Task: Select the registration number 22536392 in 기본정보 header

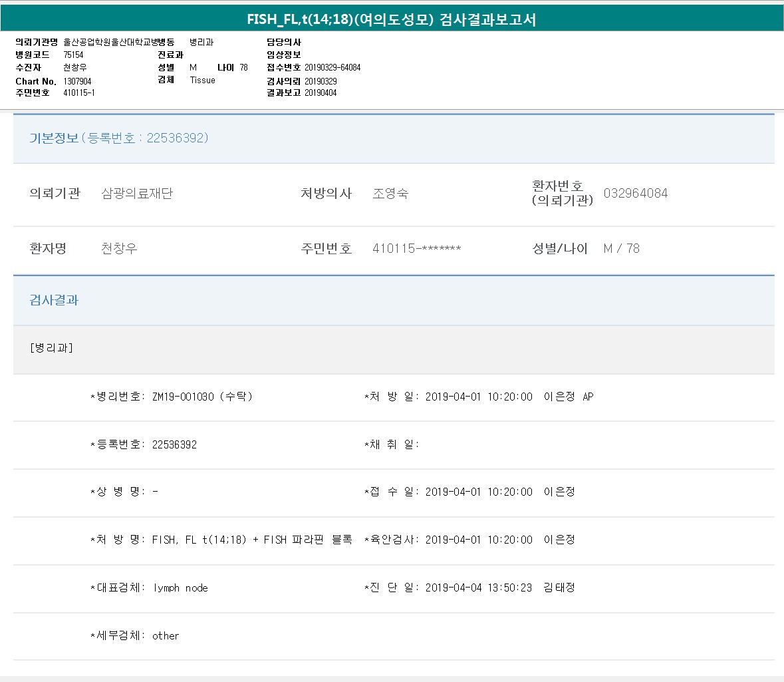Action: click(x=177, y=138)
